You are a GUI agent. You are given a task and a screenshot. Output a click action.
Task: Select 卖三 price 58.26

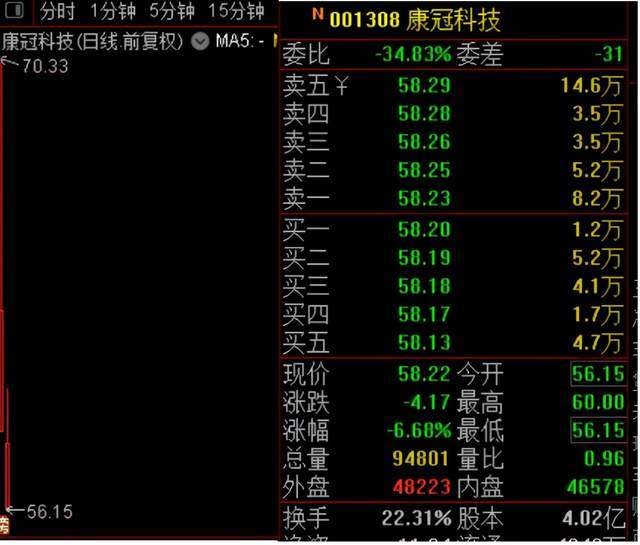(x=424, y=142)
